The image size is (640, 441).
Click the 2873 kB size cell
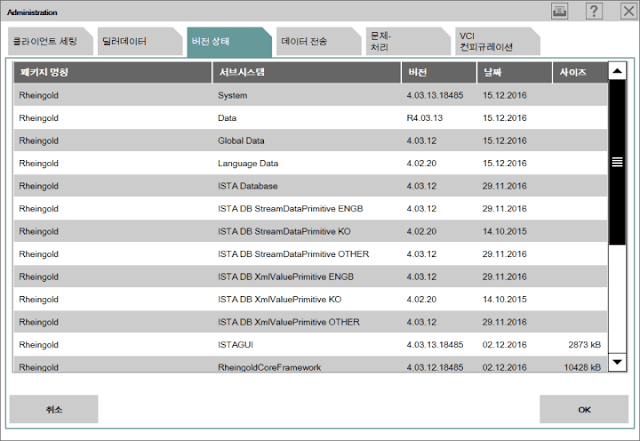tap(584, 345)
